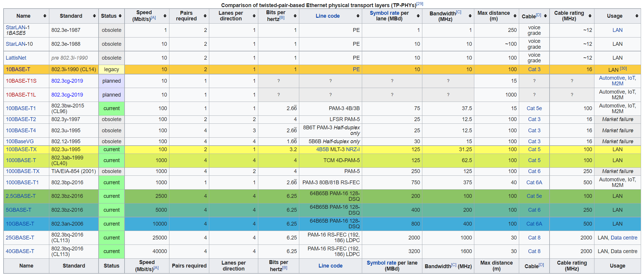644x277 pixels.
Task: Open 802.3cg-2019 link in 10BASE-T1S row
Action: [x=67, y=81]
